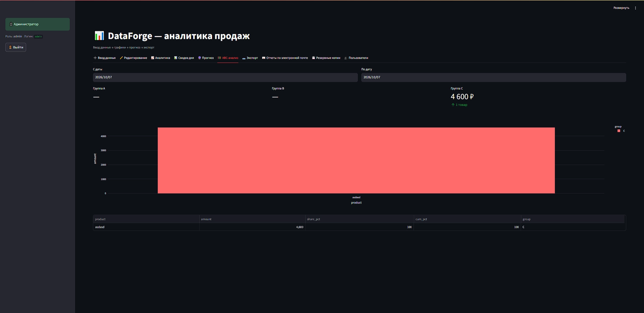Open the Экспорт tab
The image size is (644, 313).
[x=250, y=58]
